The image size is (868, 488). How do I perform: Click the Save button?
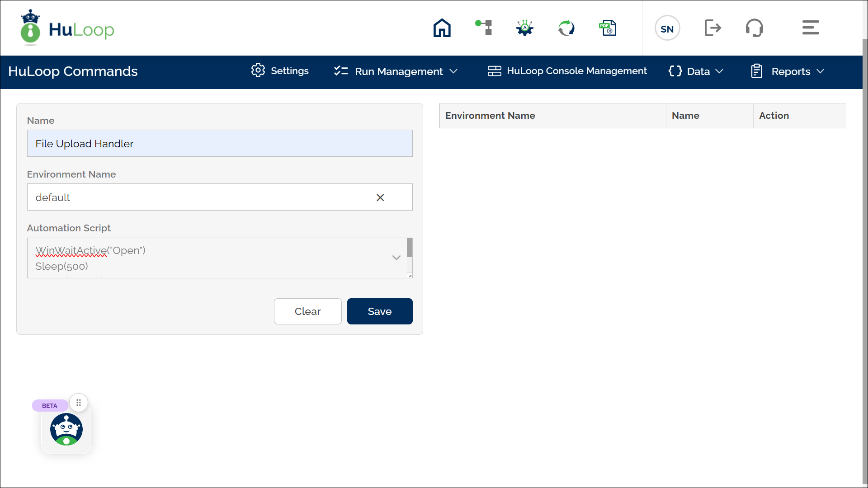tap(379, 311)
